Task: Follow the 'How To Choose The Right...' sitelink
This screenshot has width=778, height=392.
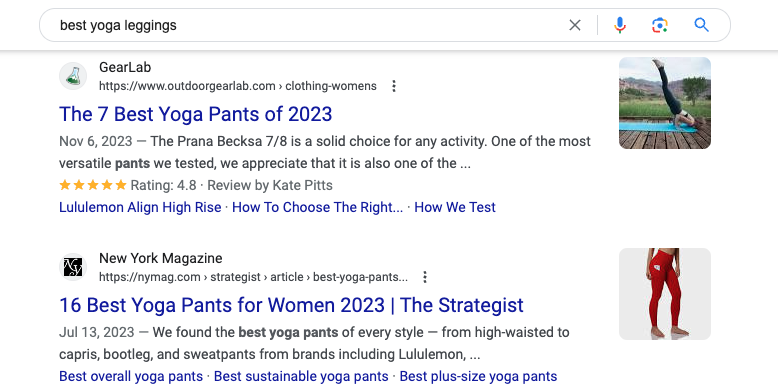Action: coord(318,207)
